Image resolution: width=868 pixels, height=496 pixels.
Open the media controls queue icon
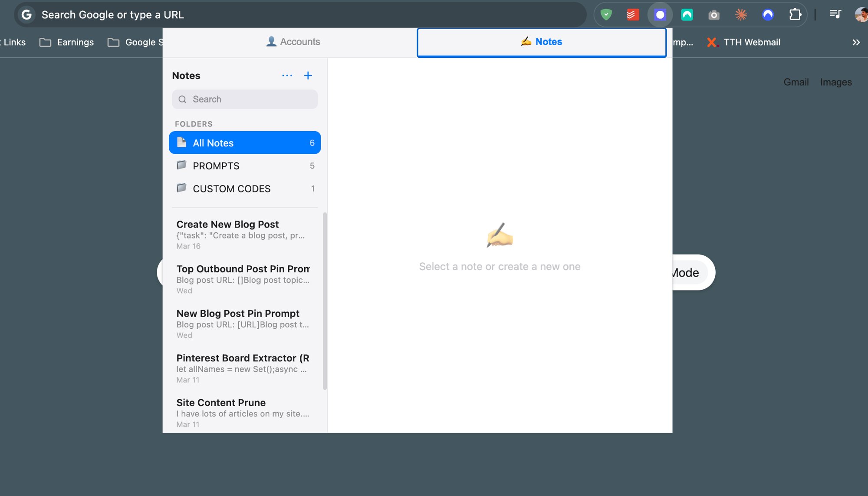[835, 14]
